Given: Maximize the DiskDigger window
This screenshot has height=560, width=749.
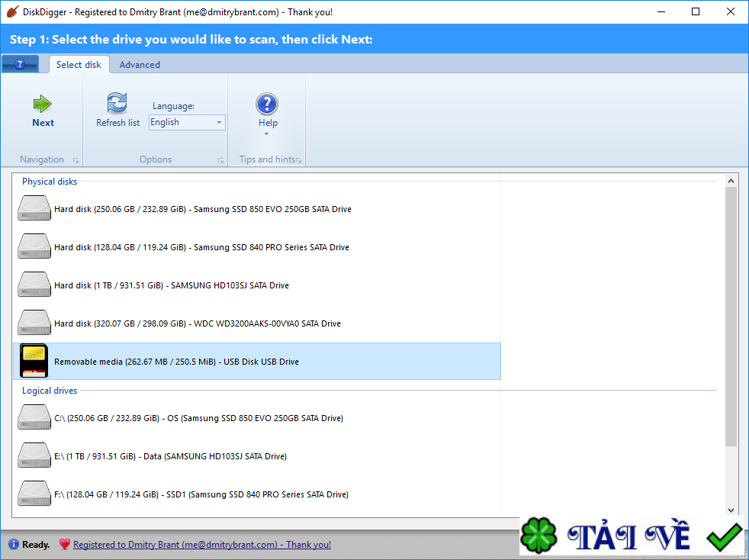Looking at the screenshot, I should pyautogui.click(x=696, y=12).
